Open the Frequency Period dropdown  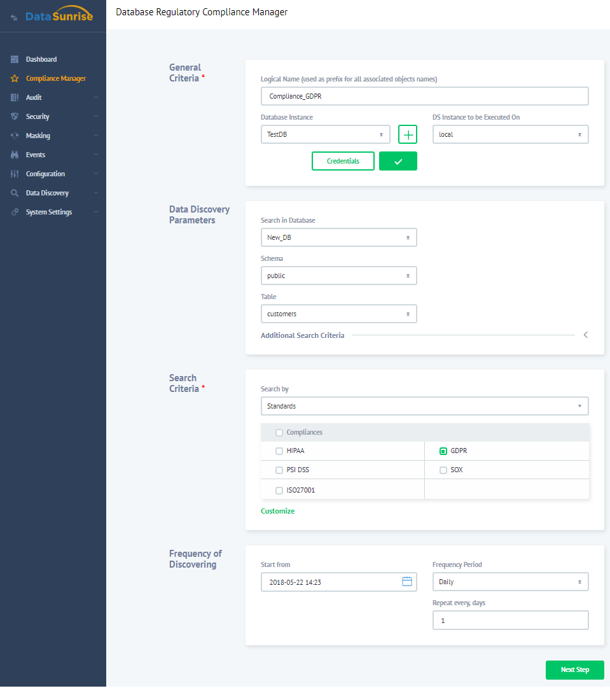pyautogui.click(x=510, y=582)
